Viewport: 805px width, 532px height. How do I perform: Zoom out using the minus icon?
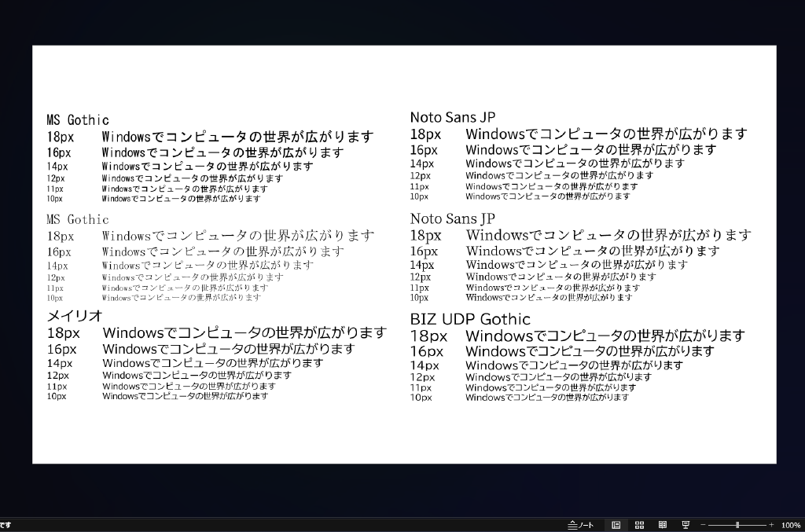[703, 525]
